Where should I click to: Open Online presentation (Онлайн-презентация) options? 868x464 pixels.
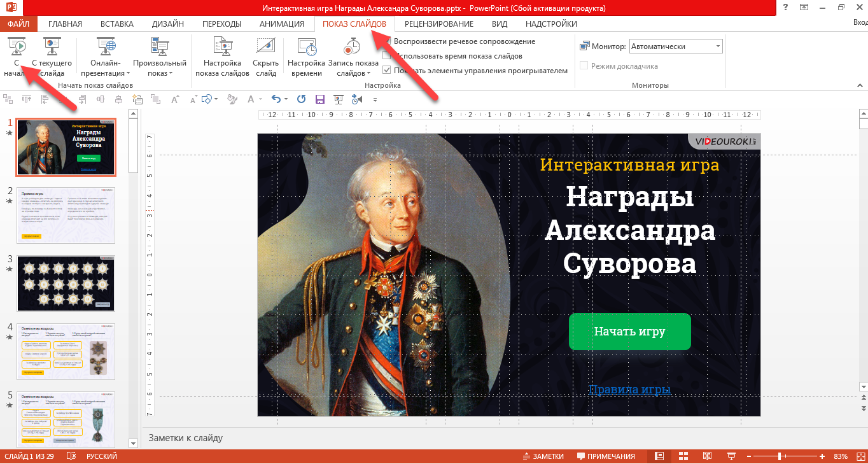105,56
